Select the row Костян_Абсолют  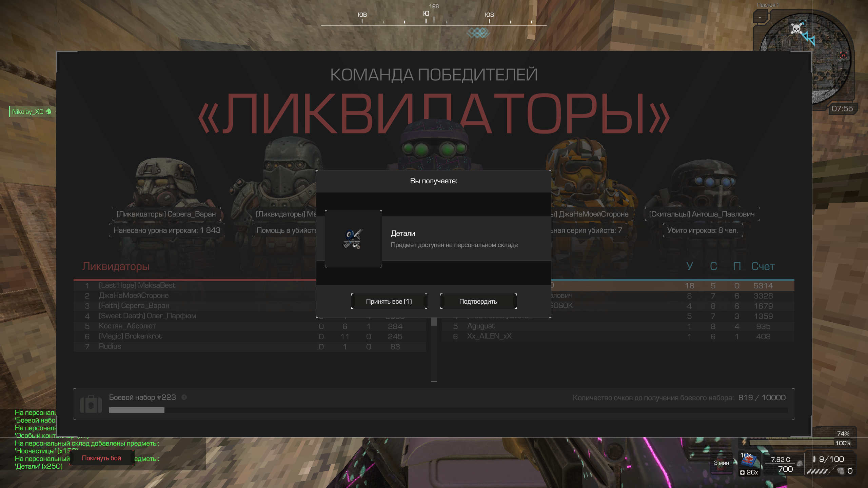(x=250, y=326)
